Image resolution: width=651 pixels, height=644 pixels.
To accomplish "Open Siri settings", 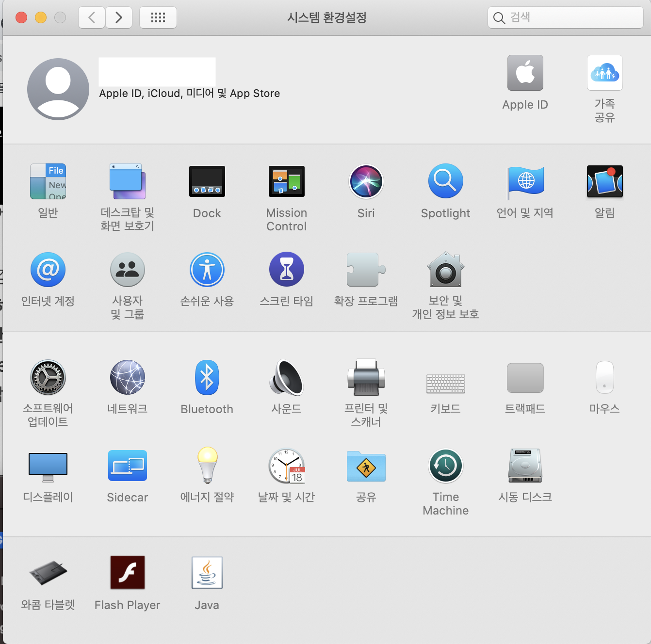I will pyautogui.click(x=366, y=182).
